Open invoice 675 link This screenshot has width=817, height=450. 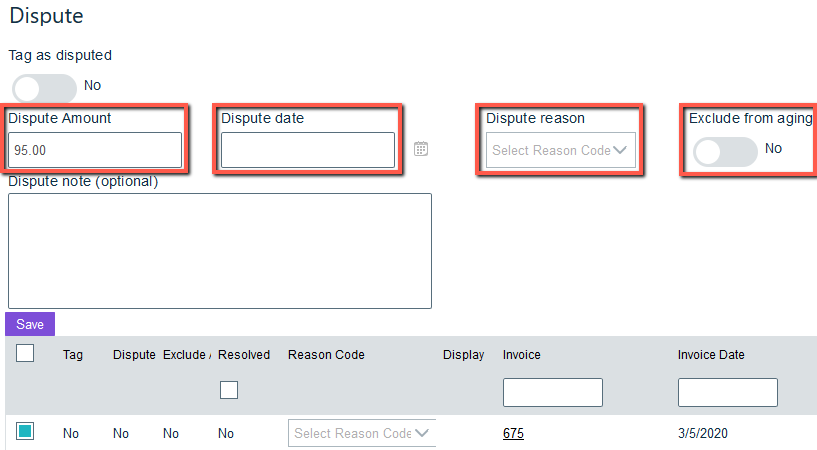513,433
